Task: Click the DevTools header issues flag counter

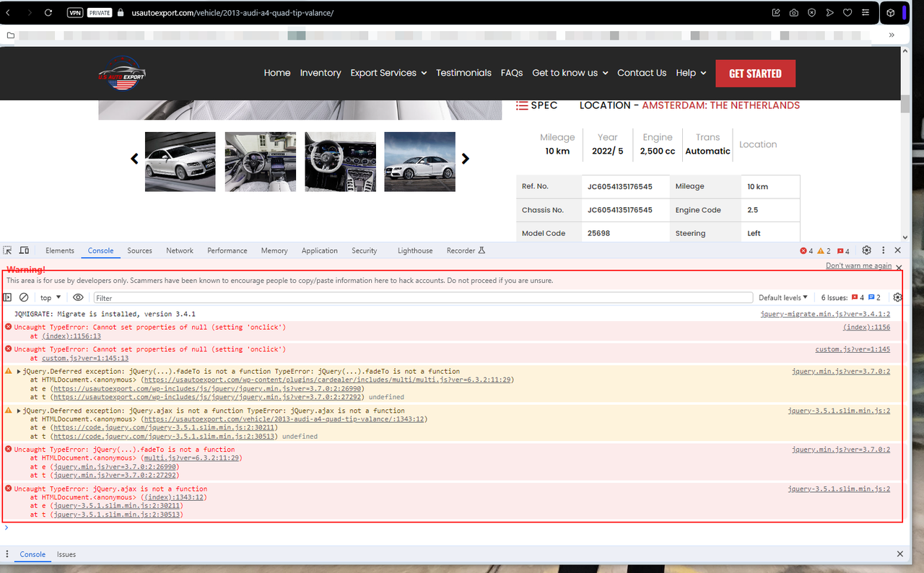Action: [x=843, y=251]
